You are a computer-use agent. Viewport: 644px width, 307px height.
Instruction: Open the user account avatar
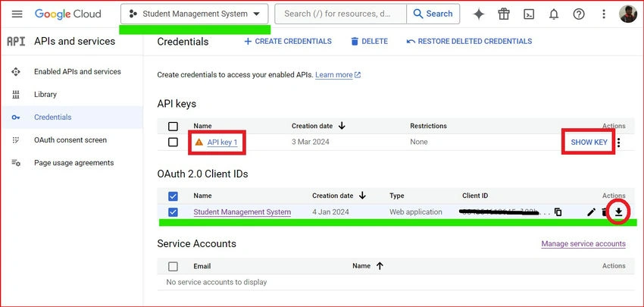pyautogui.click(x=628, y=14)
